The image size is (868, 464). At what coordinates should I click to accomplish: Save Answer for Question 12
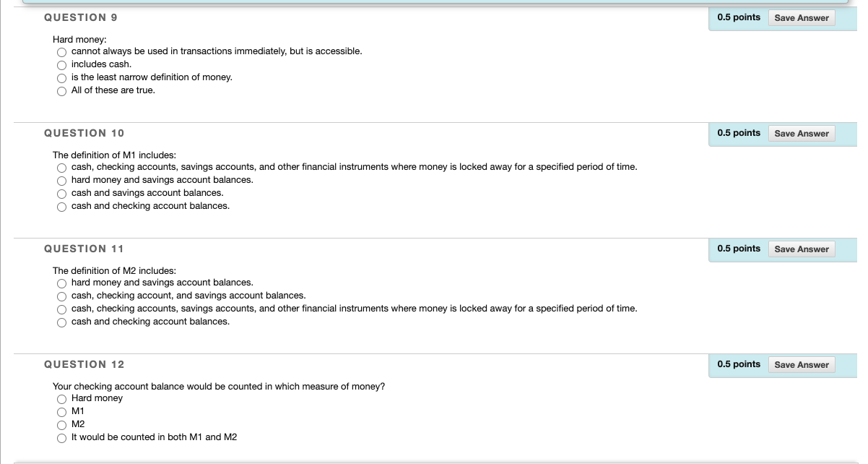(802, 364)
